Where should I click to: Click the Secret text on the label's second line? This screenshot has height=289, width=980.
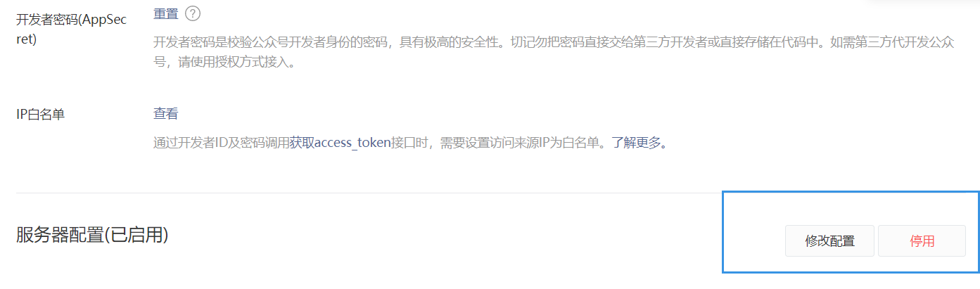coord(26,39)
